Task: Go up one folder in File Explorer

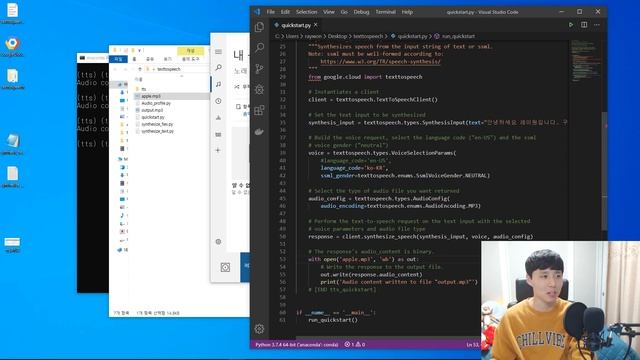Action: 140,69
